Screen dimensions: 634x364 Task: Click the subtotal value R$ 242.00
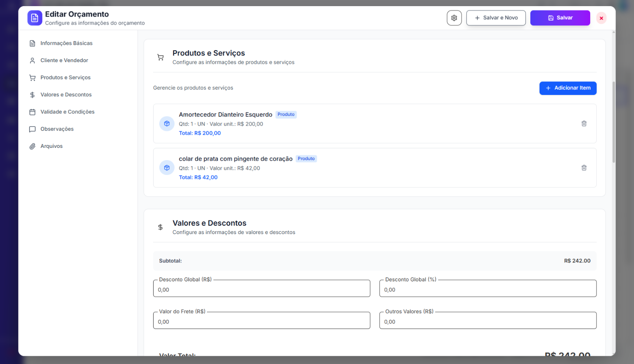[577, 261]
